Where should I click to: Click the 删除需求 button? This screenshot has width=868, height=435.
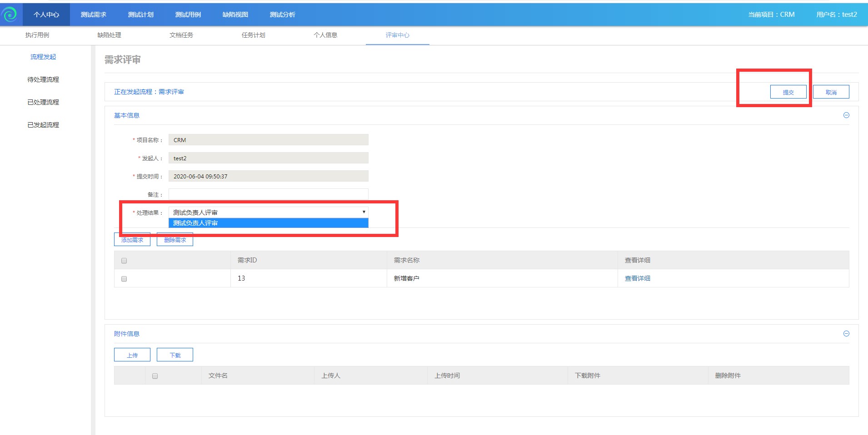coord(175,240)
